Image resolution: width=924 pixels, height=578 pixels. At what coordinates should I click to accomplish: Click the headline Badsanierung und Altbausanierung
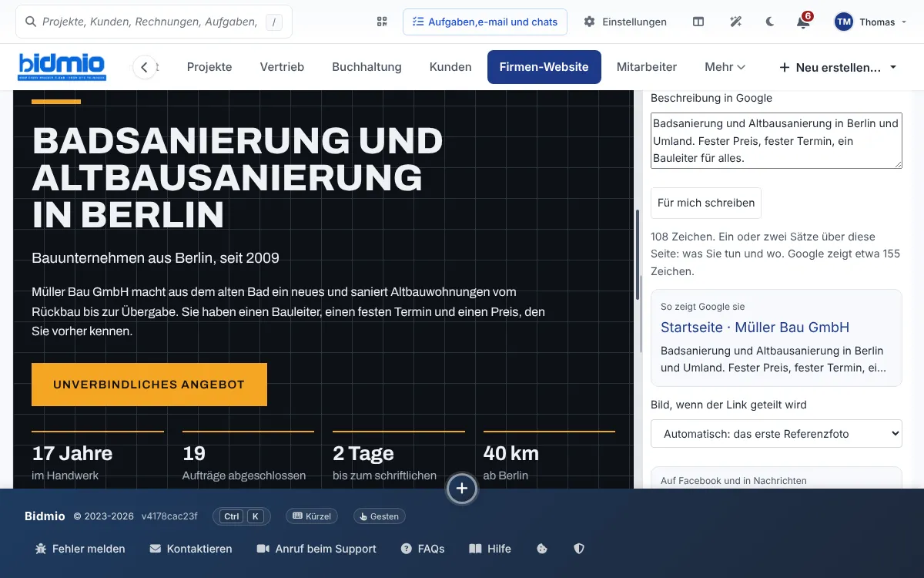point(238,177)
